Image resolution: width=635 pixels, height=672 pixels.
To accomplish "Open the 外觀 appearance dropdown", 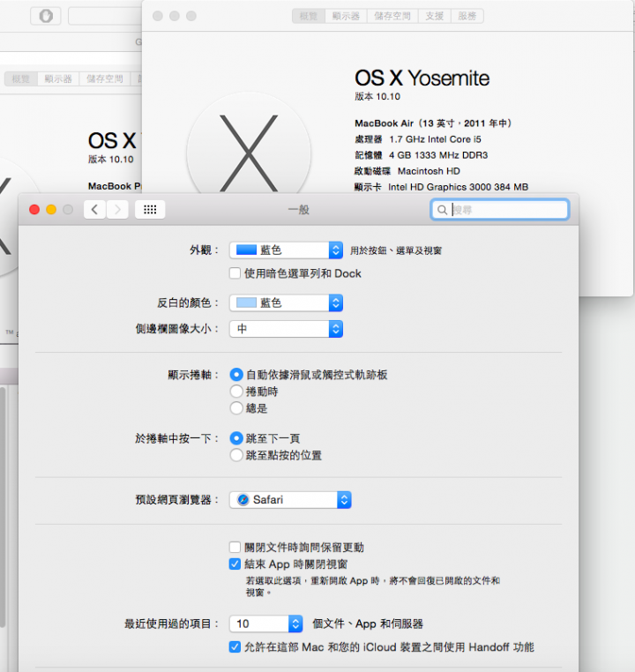I will [287, 250].
